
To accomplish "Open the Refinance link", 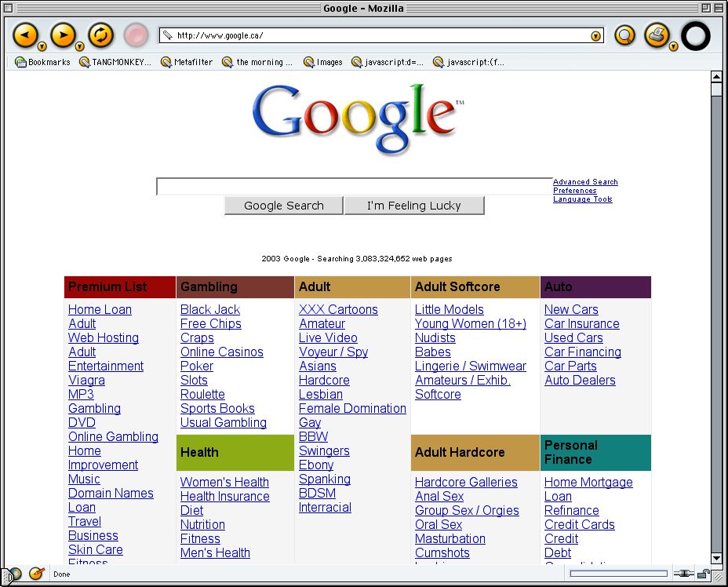I will [x=572, y=510].
